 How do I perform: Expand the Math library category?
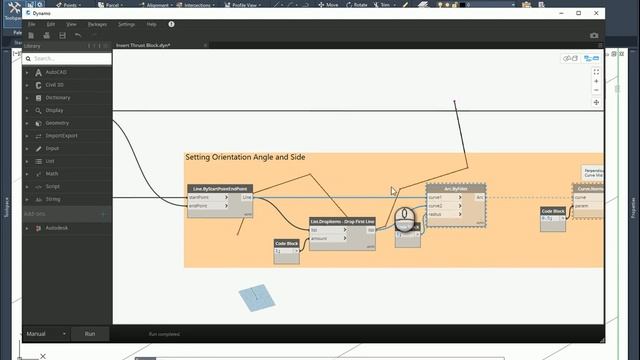click(x=27, y=174)
